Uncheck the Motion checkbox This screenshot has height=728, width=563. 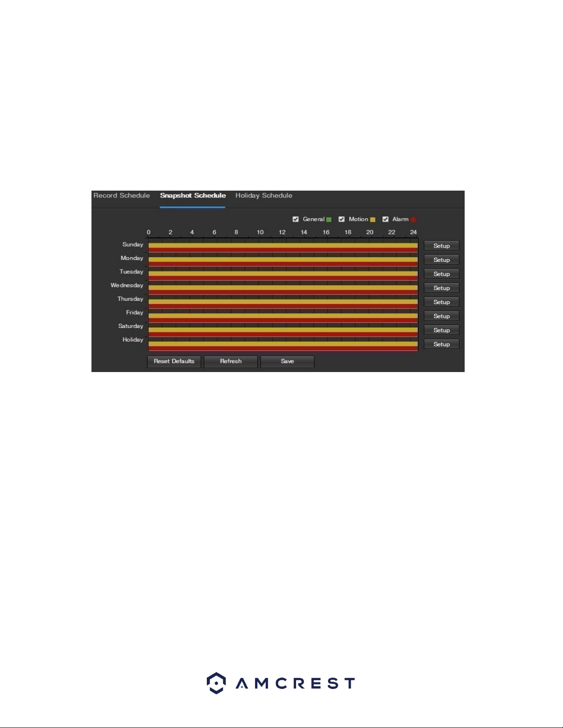click(x=341, y=219)
